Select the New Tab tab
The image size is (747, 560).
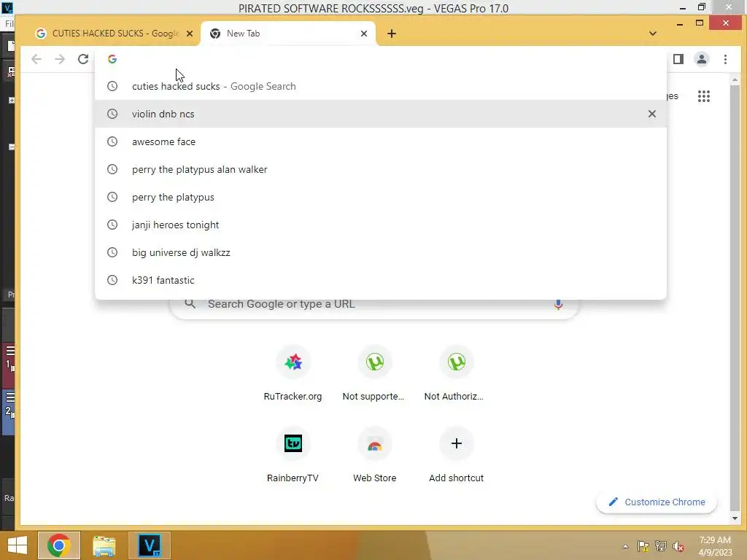[286, 34]
